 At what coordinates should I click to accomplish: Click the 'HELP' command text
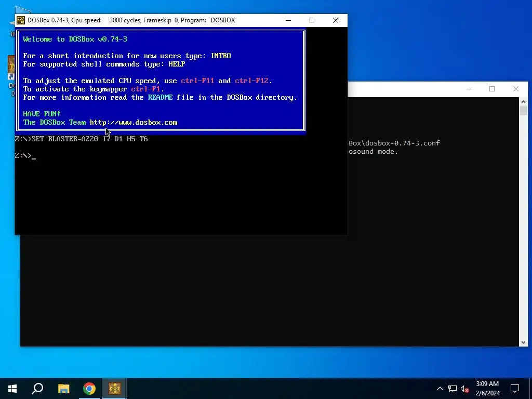coord(177,64)
